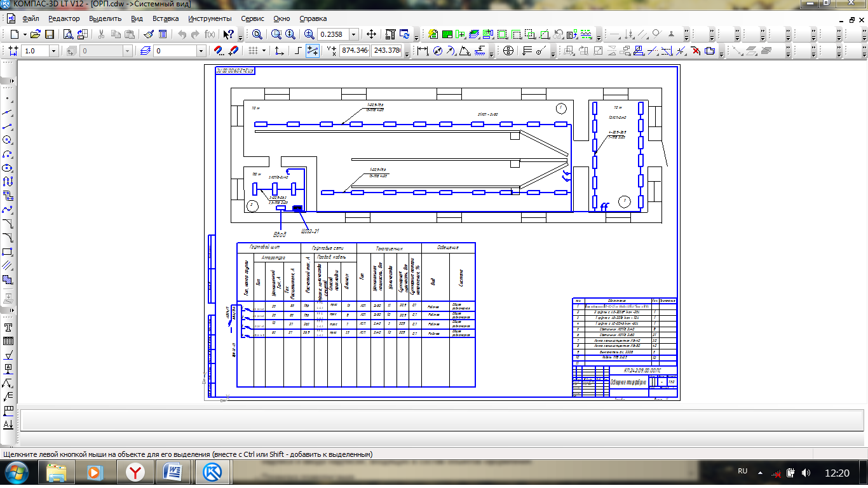Click the pan/move view arrows icon
868x488 pixels.
pyautogui.click(x=372, y=34)
